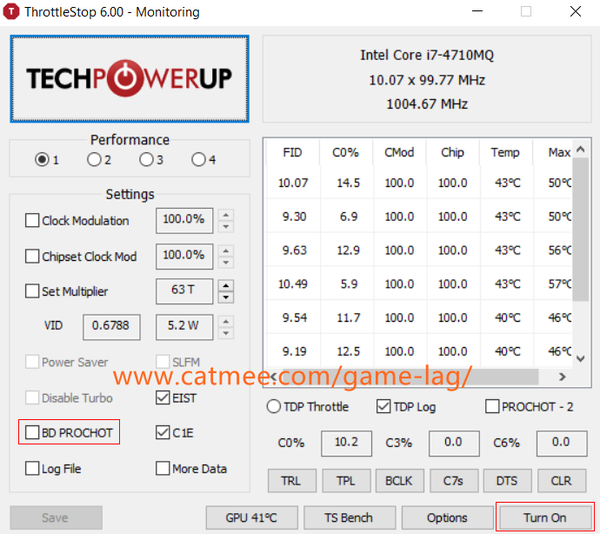Click the down spinner arrow beside 5.2 W
The width and height of the screenshot is (600, 534).
(x=226, y=333)
